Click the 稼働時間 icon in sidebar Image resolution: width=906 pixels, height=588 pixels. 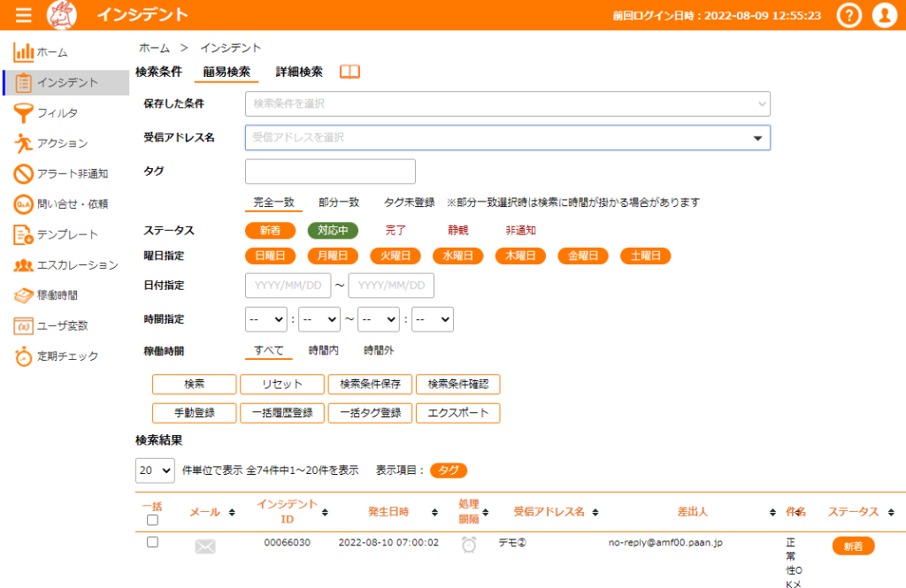[23, 295]
